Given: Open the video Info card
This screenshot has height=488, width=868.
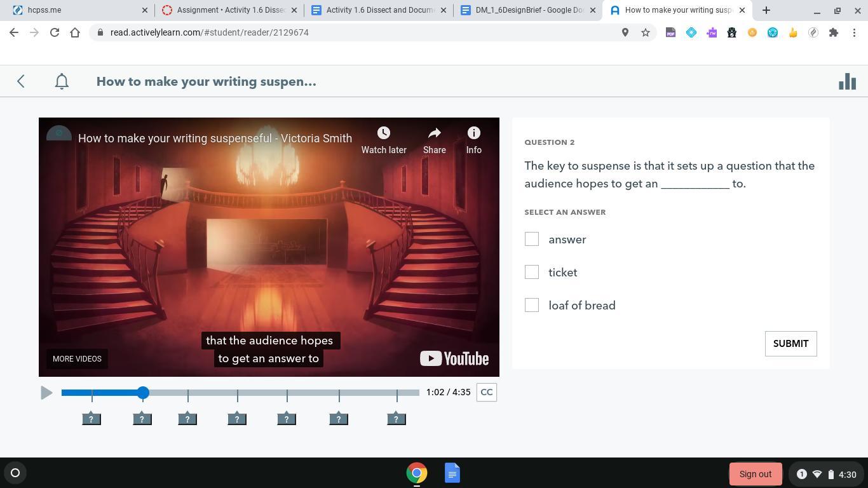Looking at the screenshot, I should pyautogui.click(x=474, y=133).
